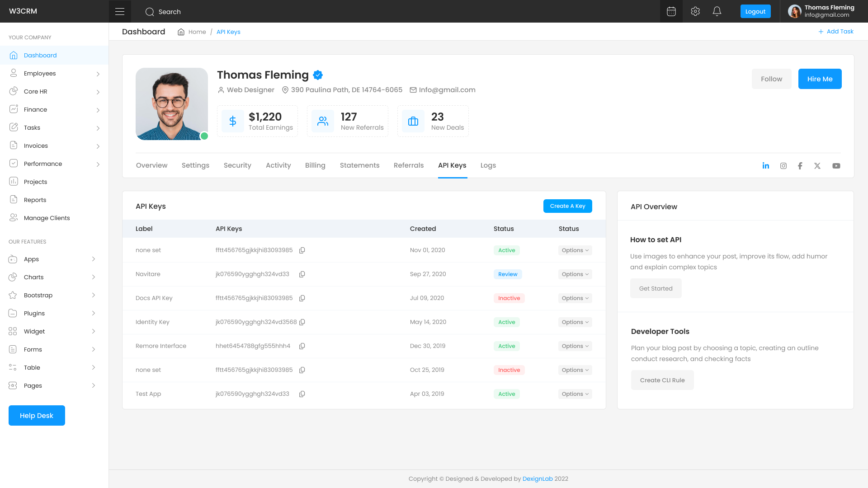Screen dimensions: 868x488
Task: Open the settings gear in the header
Action: coord(695,11)
